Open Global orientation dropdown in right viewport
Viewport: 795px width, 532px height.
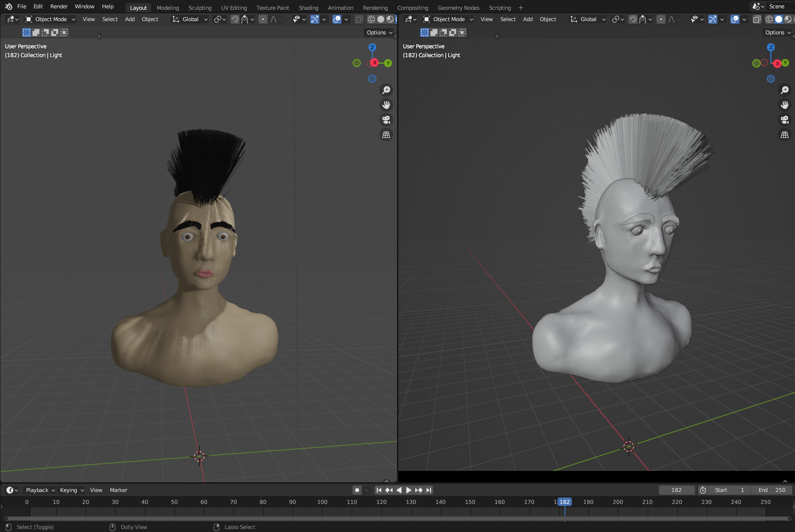click(588, 19)
